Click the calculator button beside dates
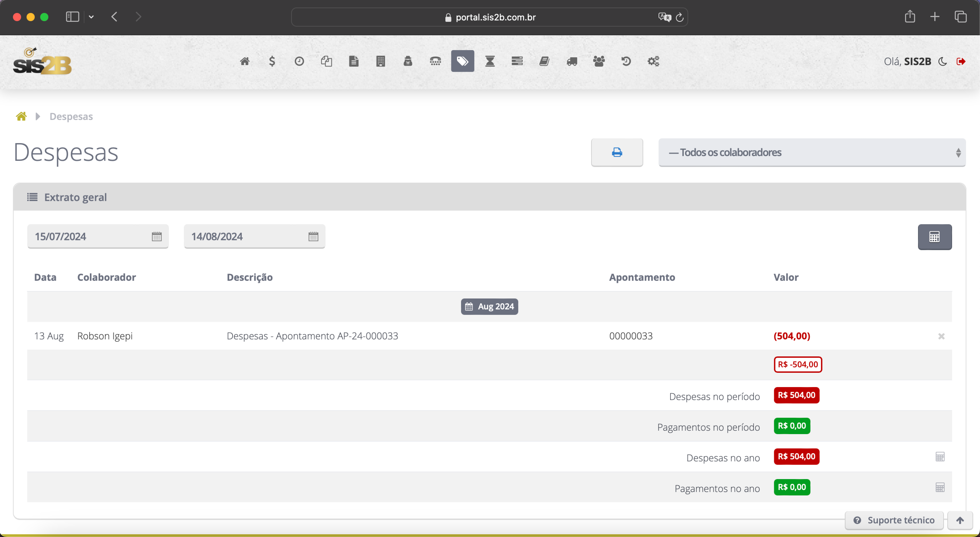The width and height of the screenshot is (980, 537). [934, 237]
